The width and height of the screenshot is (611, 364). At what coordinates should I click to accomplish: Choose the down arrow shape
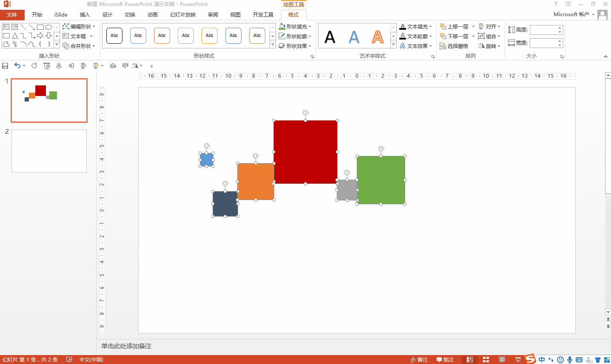49,36
